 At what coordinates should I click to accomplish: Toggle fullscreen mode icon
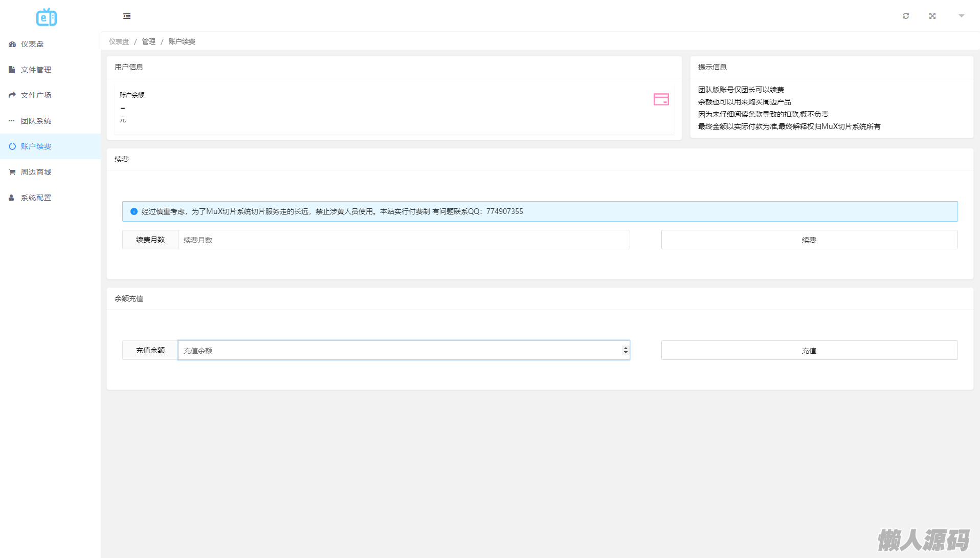tap(932, 16)
